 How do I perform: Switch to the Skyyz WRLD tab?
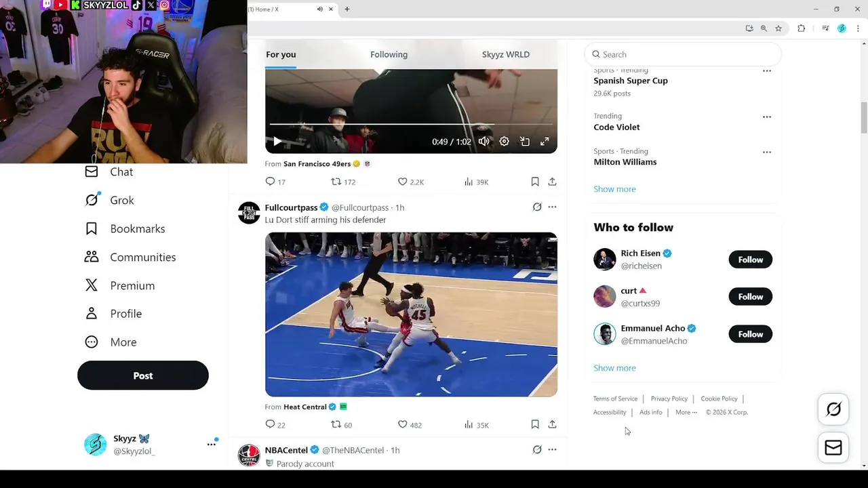(x=506, y=54)
